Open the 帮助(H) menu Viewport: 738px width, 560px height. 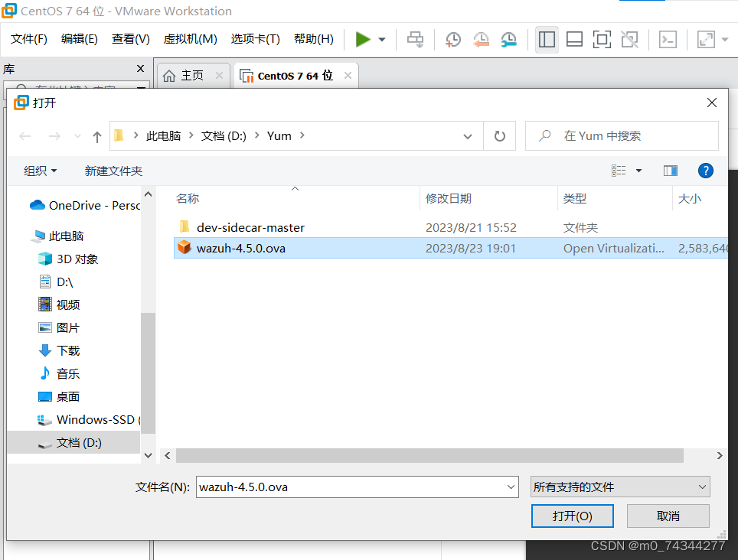(x=313, y=39)
